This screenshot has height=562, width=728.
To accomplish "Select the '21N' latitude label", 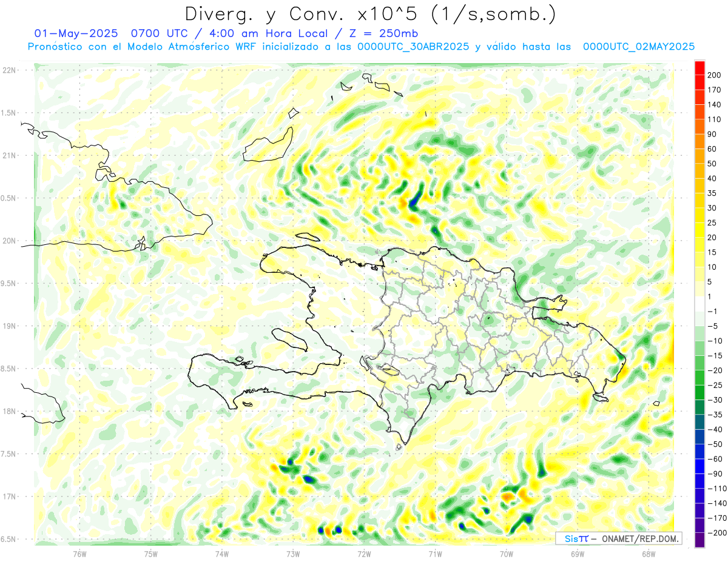I will (x=10, y=155).
